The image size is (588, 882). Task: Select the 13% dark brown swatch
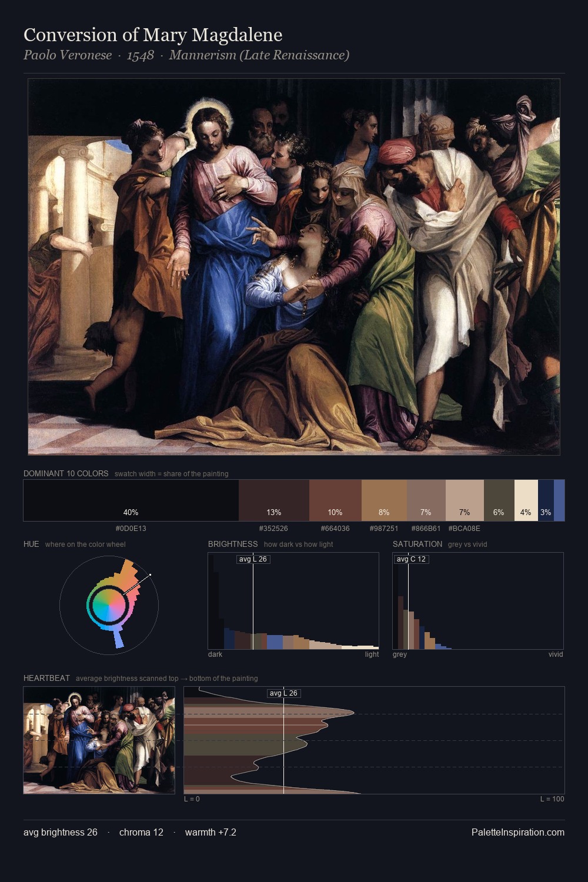(x=274, y=500)
